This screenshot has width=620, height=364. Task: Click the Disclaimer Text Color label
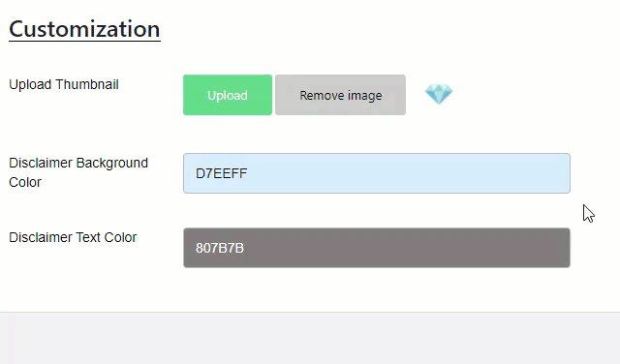(x=73, y=237)
